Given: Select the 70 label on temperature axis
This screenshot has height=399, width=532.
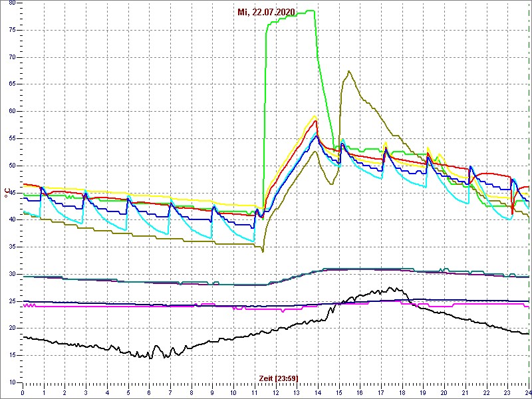Looking at the screenshot, I should coord(11,57).
